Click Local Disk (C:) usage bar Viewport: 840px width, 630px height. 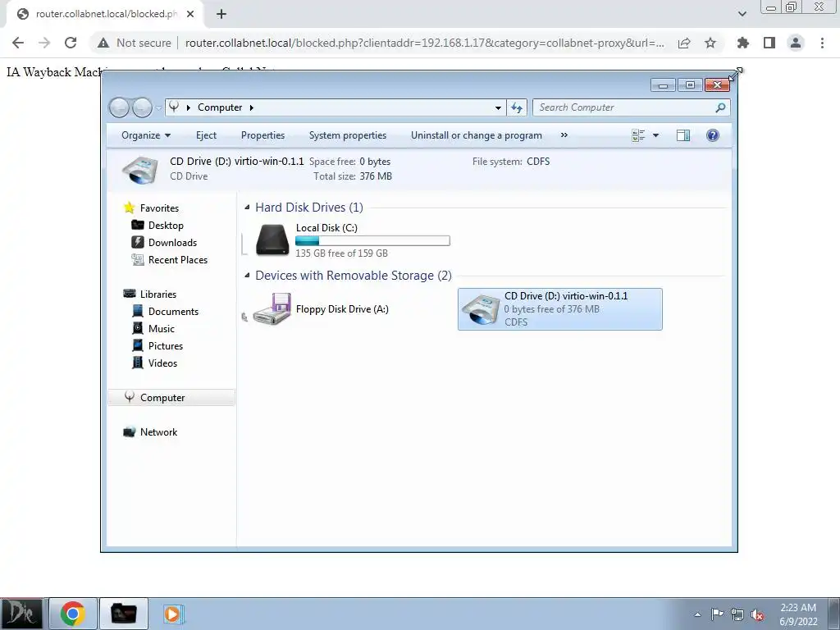[373, 241]
